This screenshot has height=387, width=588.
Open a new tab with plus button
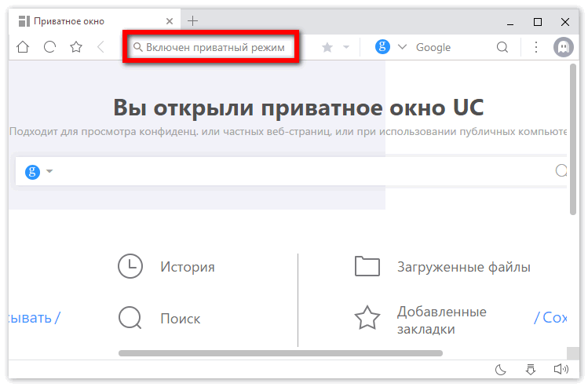(193, 21)
